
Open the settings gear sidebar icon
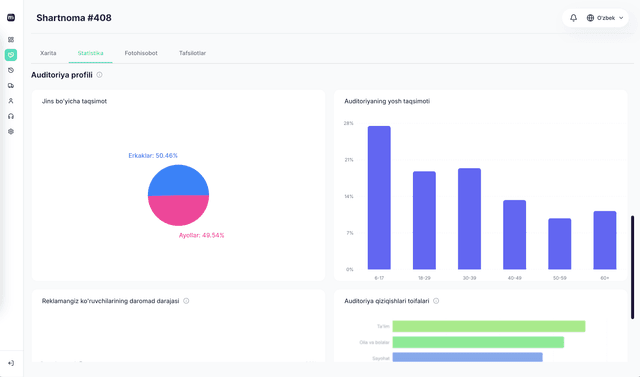tap(11, 131)
